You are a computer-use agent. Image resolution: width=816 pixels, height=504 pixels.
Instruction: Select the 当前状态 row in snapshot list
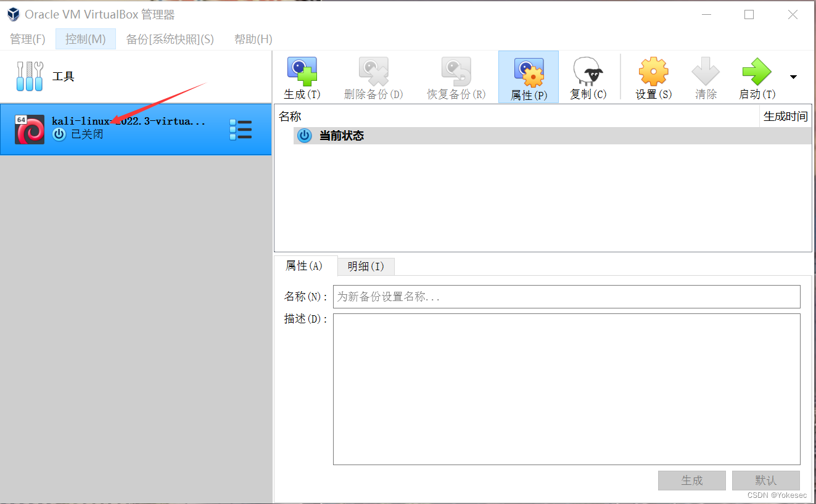point(552,136)
